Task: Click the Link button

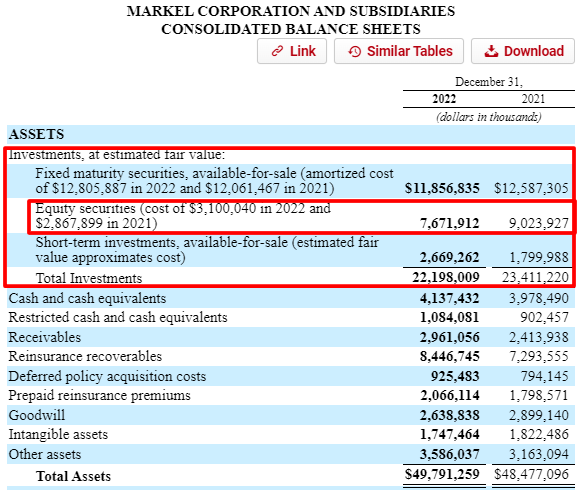Action: pos(292,51)
